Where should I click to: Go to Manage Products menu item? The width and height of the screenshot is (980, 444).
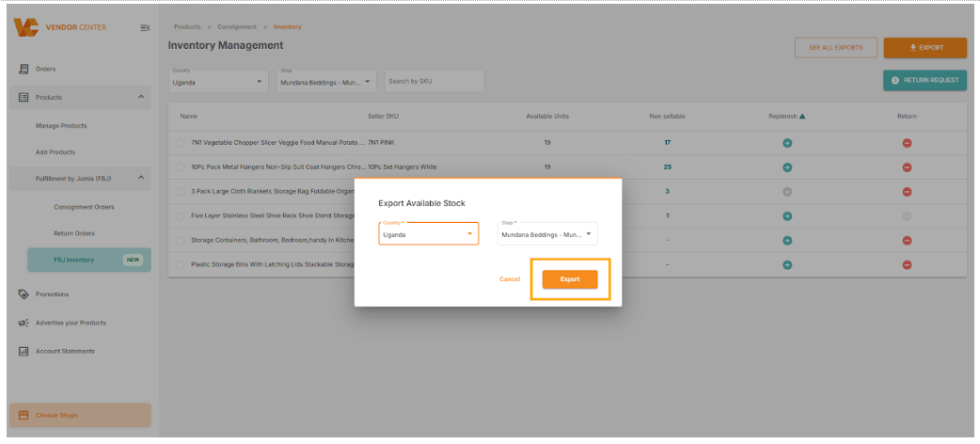[x=61, y=126]
